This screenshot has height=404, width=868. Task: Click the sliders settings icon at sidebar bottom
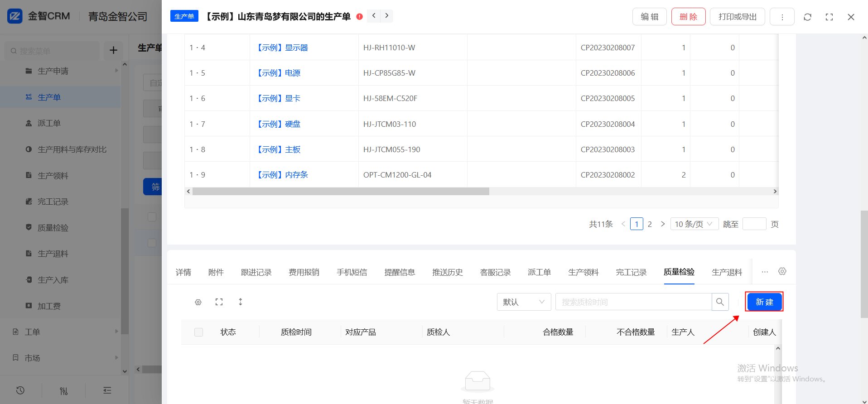point(64,390)
